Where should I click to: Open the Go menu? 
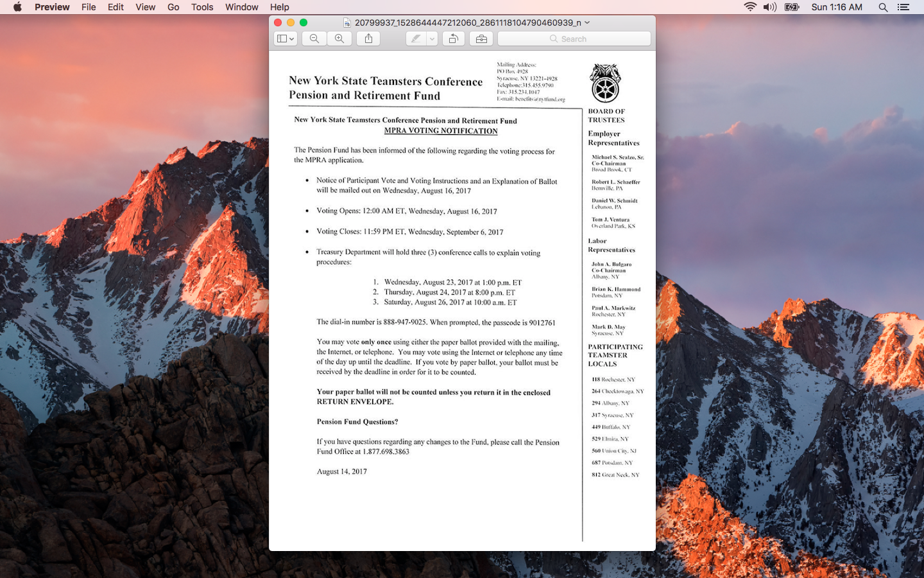point(173,7)
